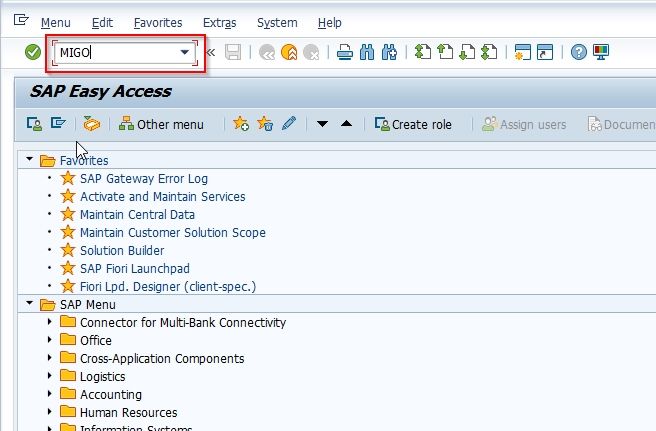
Task: Click the SAP Business Workplace icon
Action: pos(92,124)
